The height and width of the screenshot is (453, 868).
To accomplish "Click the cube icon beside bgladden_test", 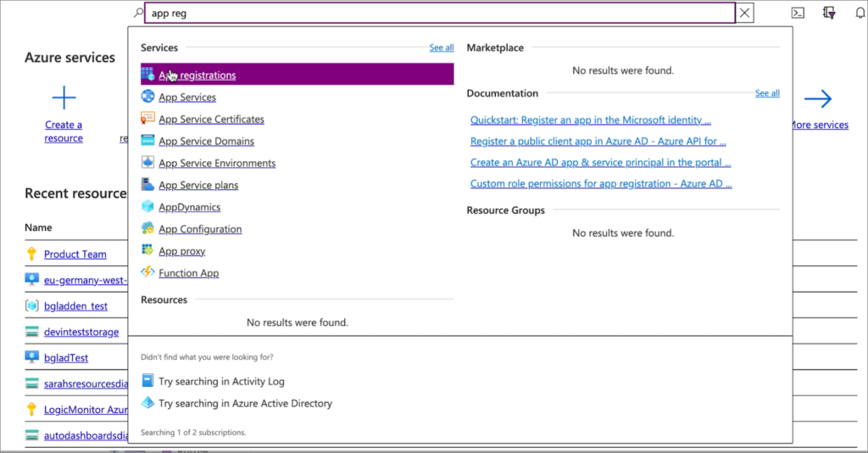I will coord(31,305).
